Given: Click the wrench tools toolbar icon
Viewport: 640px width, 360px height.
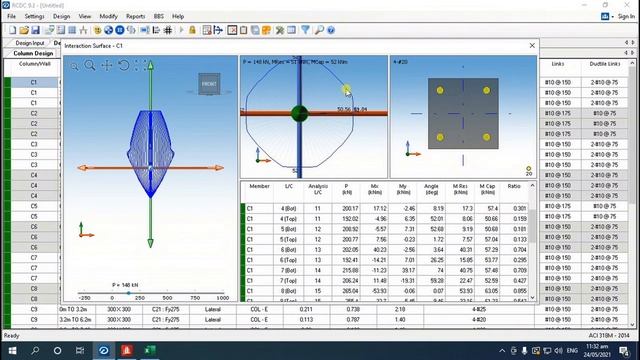Looking at the screenshot, I should (280, 30).
